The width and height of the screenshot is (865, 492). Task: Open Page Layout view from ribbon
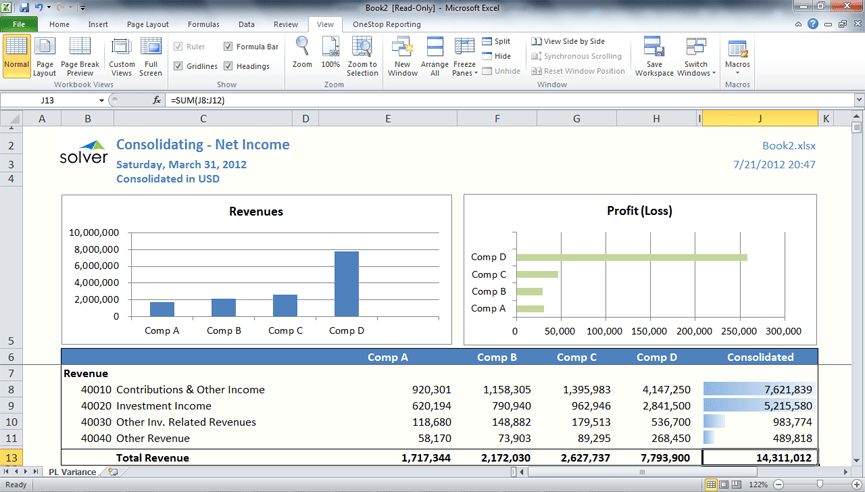[x=45, y=56]
